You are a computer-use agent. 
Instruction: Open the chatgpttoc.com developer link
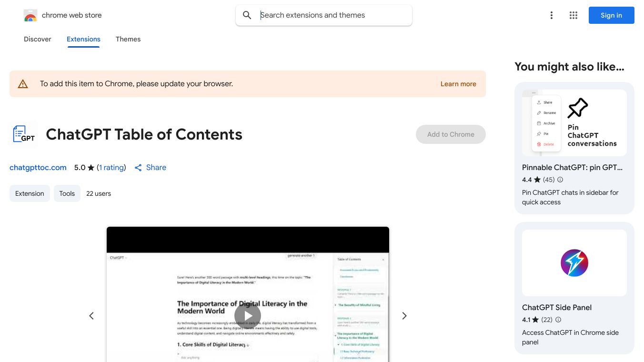click(x=38, y=168)
